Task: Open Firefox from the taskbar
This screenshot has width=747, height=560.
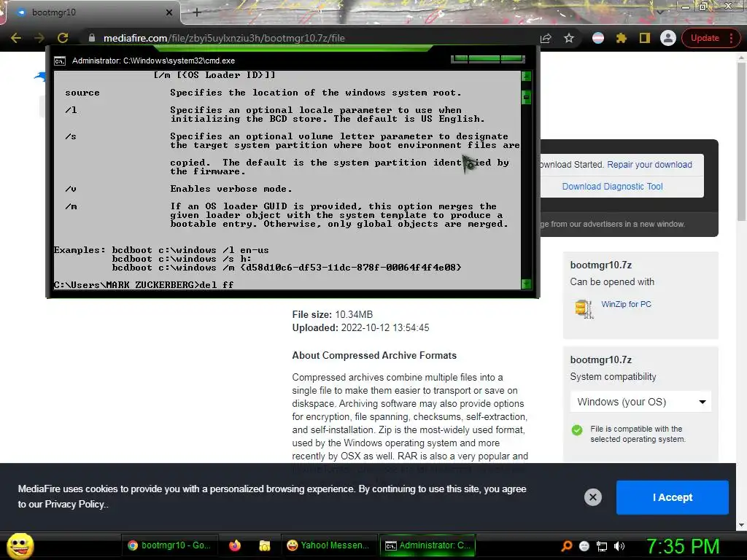Action: click(234, 545)
